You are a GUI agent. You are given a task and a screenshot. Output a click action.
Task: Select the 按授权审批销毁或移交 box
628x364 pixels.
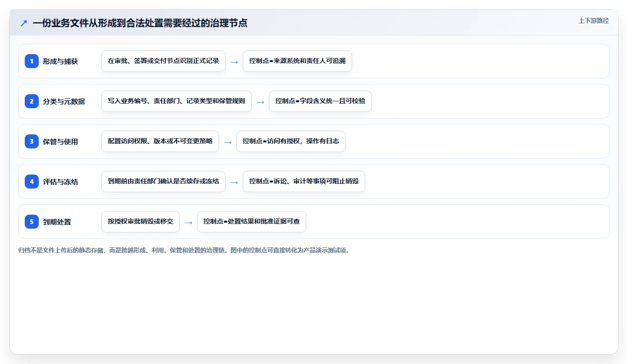(141, 222)
